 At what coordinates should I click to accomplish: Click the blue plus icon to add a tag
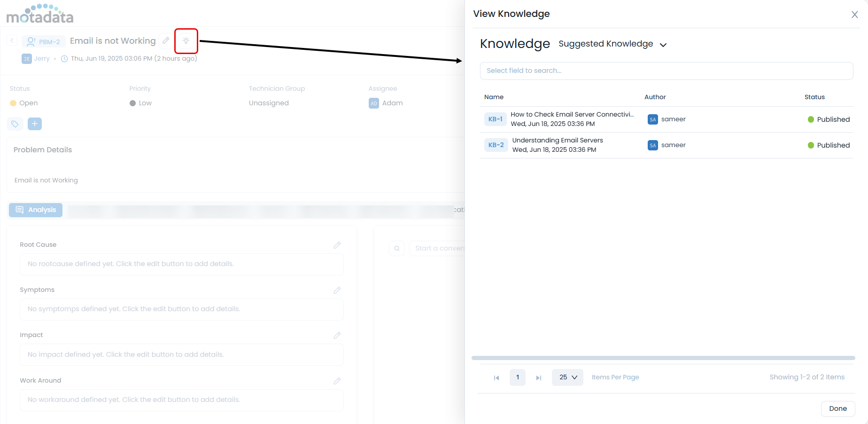click(34, 124)
